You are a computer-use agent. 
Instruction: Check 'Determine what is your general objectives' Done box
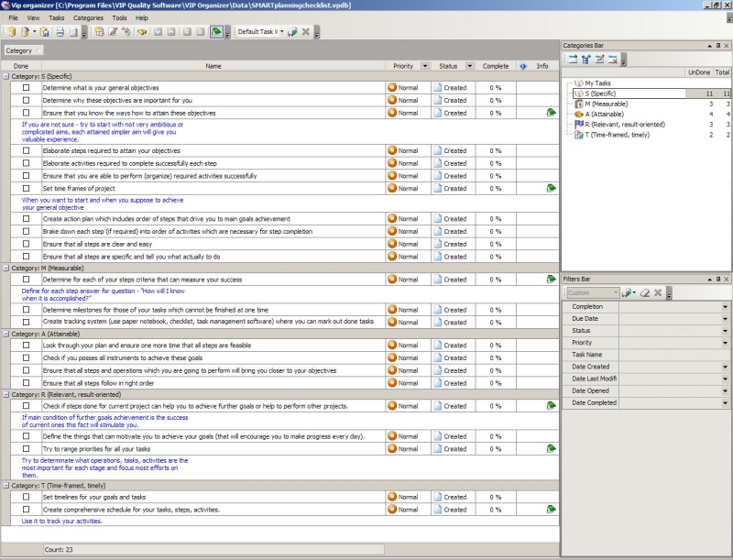pos(26,88)
